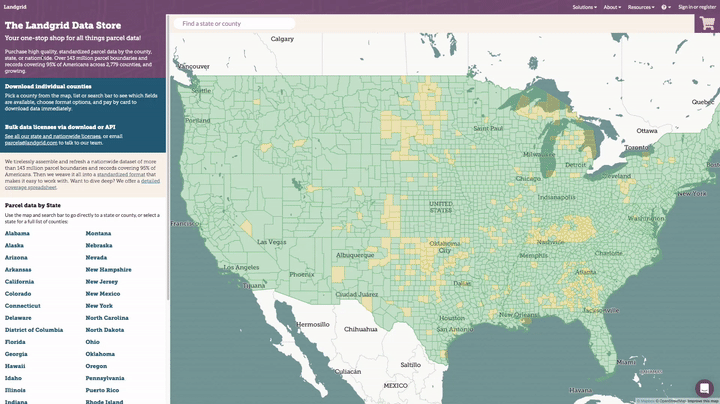This screenshot has width=720, height=404.
Task: Expand the Resources dropdown menu
Action: click(641, 7)
